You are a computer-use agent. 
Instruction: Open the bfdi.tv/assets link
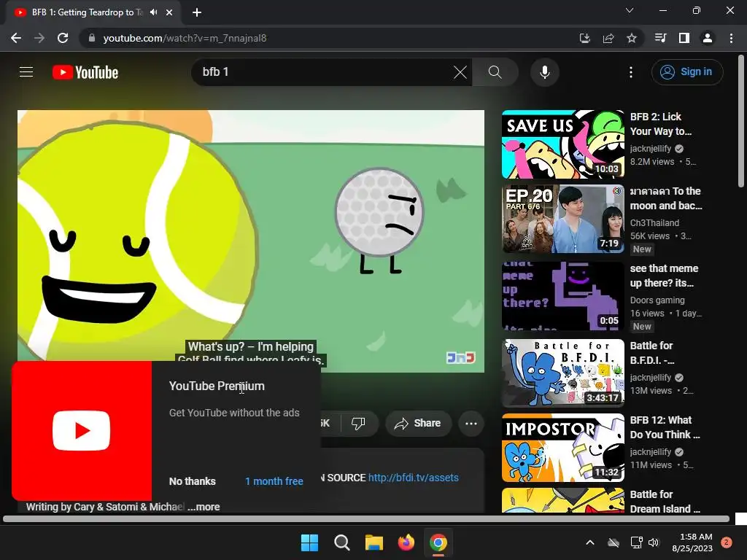tap(413, 478)
